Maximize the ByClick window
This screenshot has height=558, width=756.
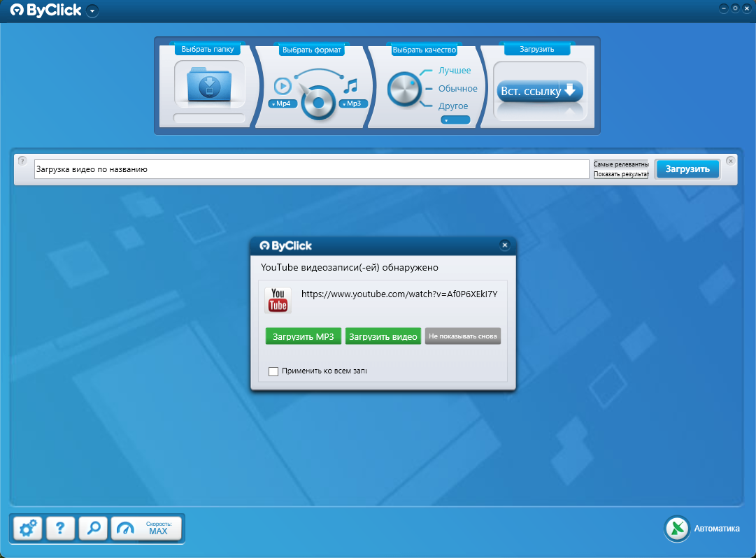[x=735, y=8]
